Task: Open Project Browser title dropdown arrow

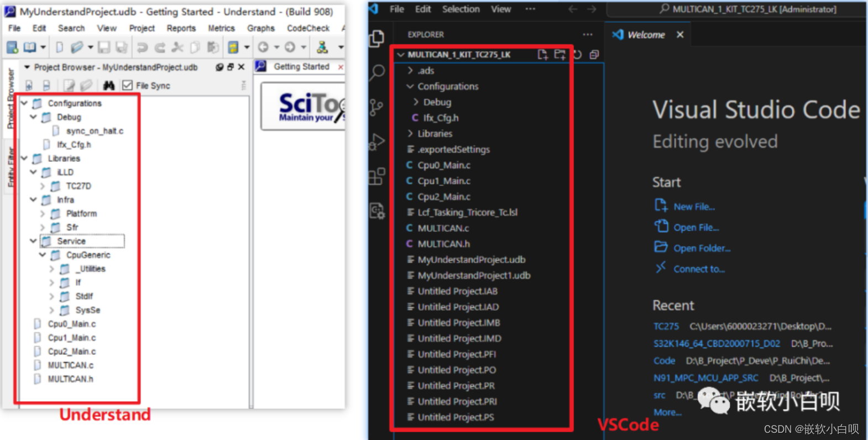Action: (x=27, y=67)
